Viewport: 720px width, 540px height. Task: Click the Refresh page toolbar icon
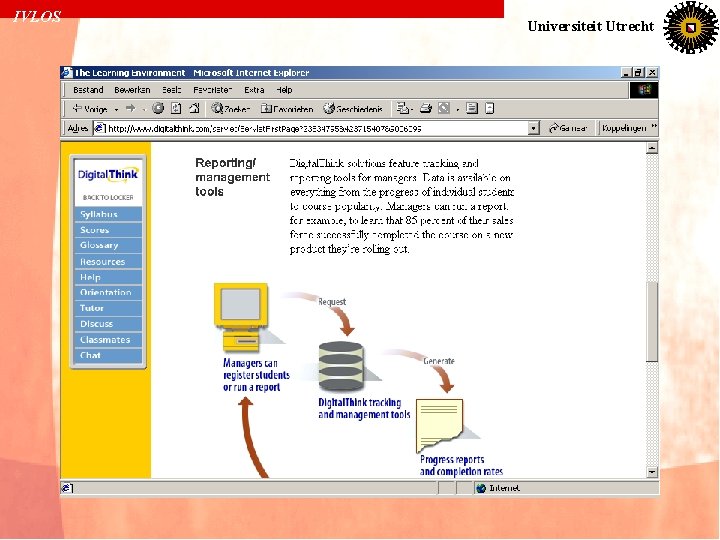(x=176, y=108)
